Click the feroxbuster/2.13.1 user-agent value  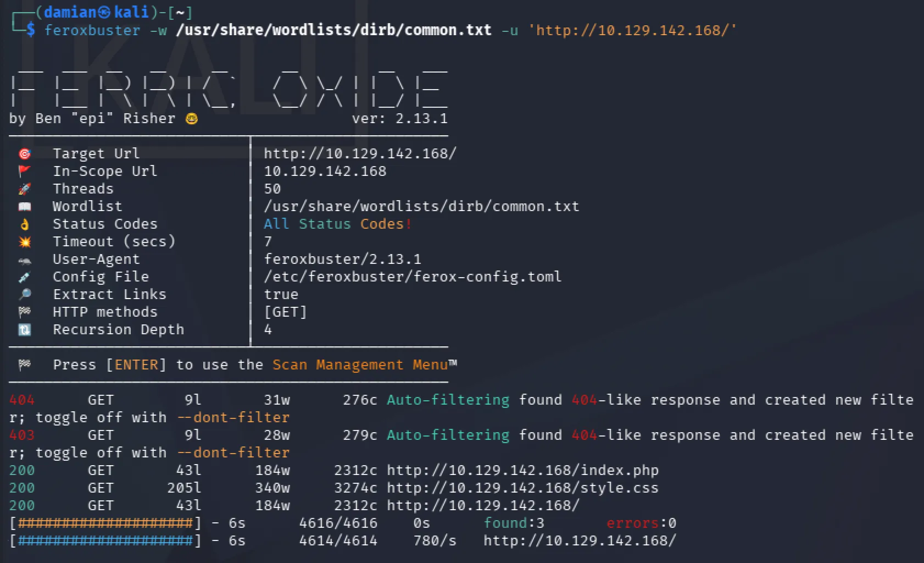(342, 259)
